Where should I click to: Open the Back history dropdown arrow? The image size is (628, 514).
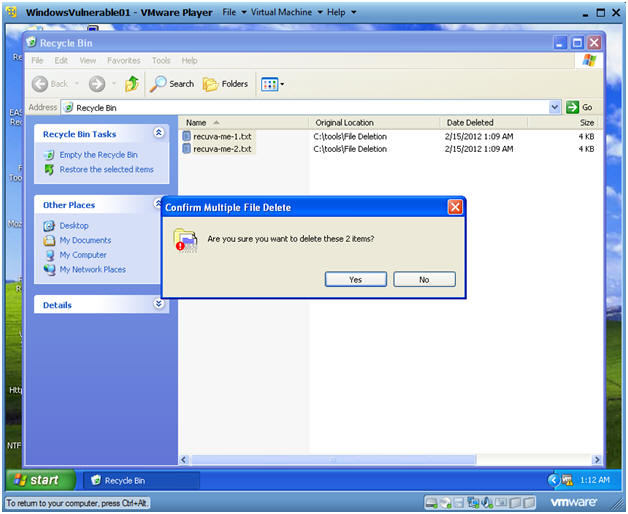pyautogui.click(x=76, y=84)
